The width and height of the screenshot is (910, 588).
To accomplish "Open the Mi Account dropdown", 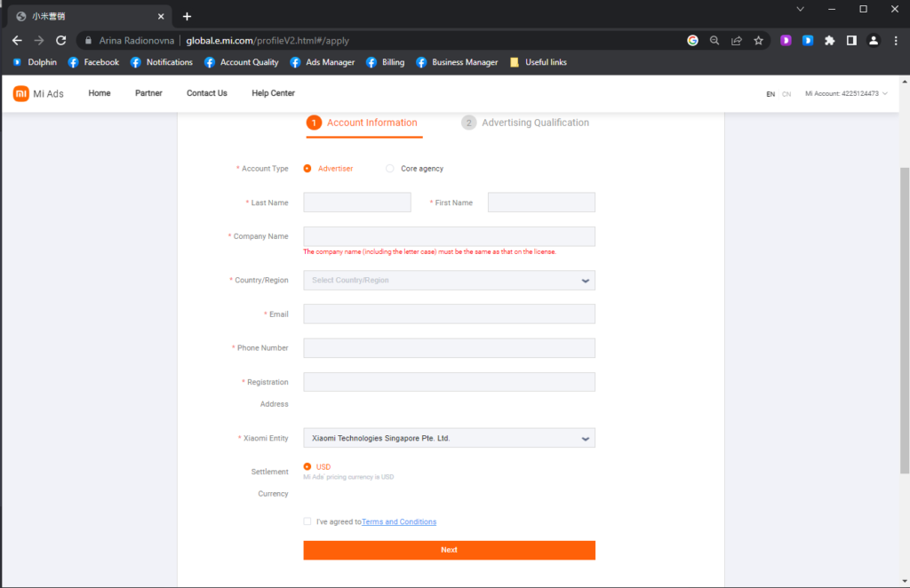I will point(846,93).
